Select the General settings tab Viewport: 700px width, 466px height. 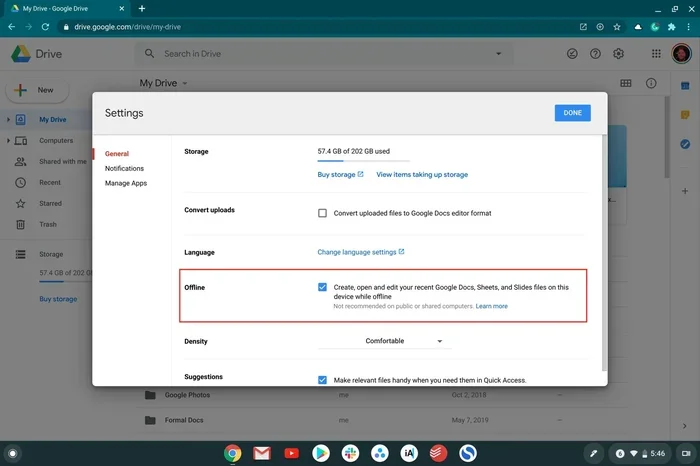117,154
